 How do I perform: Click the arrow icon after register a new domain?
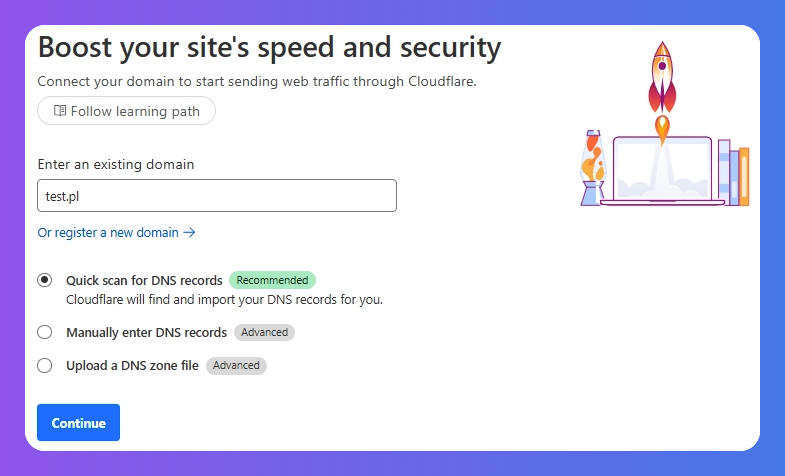click(x=189, y=232)
